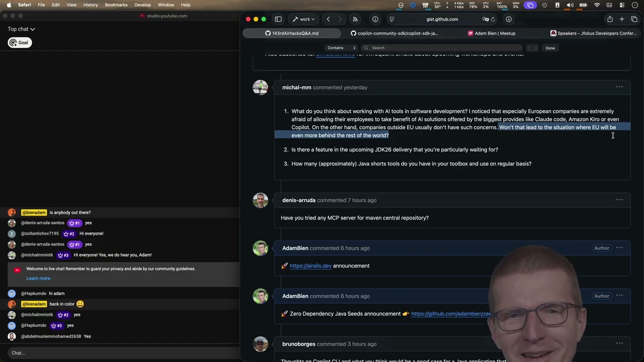Viewport: 644px width, 362px height.
Task: Open the 'Contains' find mode dropdown
Action: pyautogui.click(x=342, y=48)
